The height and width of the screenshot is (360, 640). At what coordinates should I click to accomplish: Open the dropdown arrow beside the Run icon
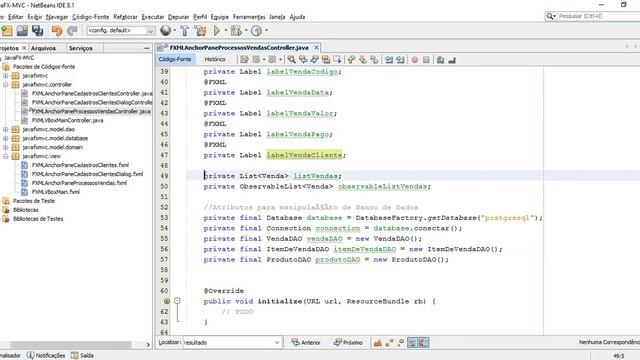point(225,30)
